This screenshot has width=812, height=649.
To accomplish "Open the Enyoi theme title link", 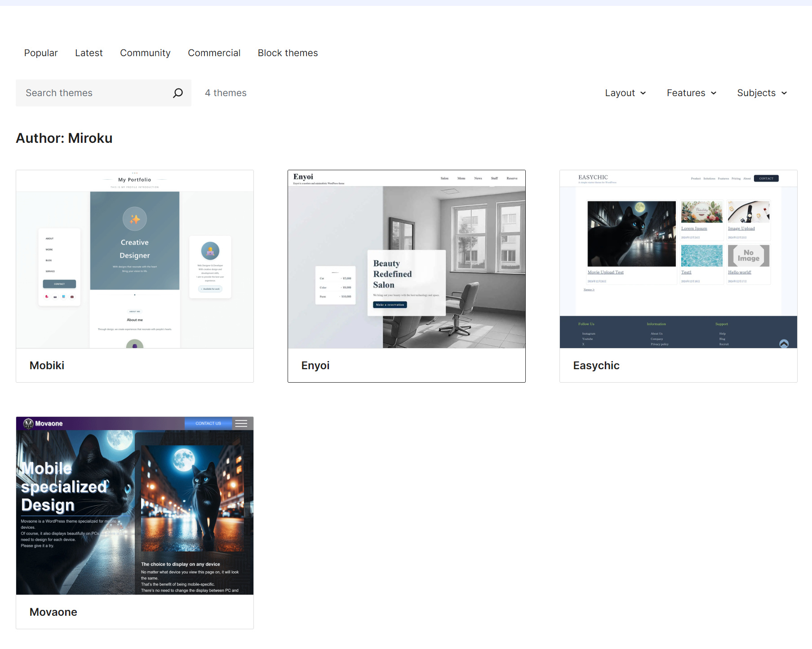I will pyautogui.click(x=315, y=366).
